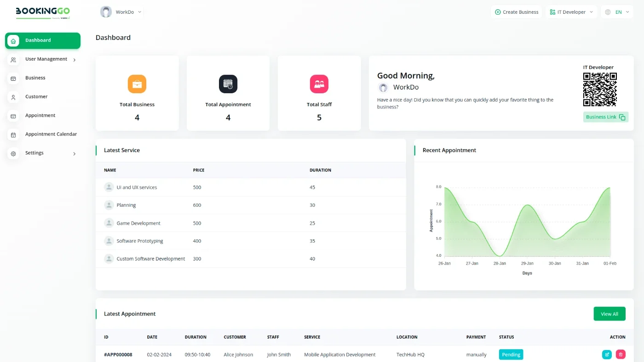The width and height of the screenshot is (644, 362).
Task: Click avatar icon of Software Prototyping row
Action: pos(109,241)
